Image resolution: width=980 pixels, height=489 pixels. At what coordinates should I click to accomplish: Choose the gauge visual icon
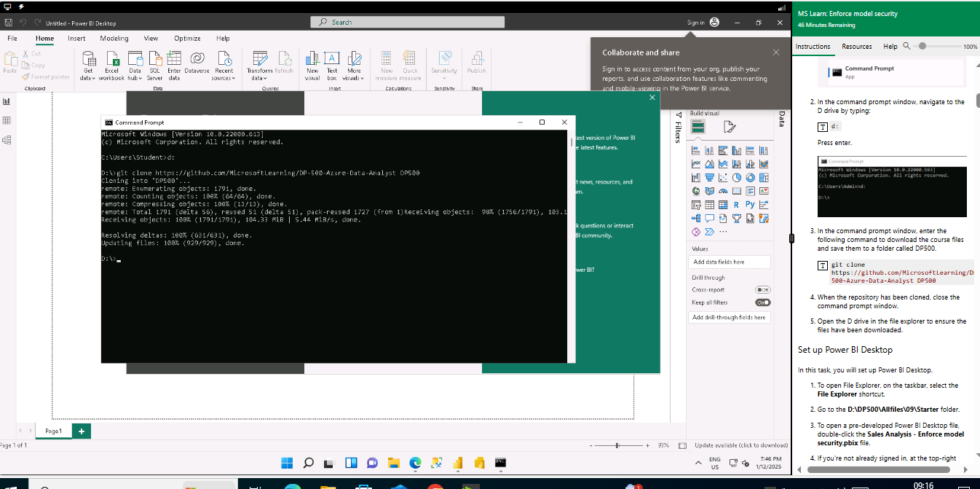click(x=723, y=191)
